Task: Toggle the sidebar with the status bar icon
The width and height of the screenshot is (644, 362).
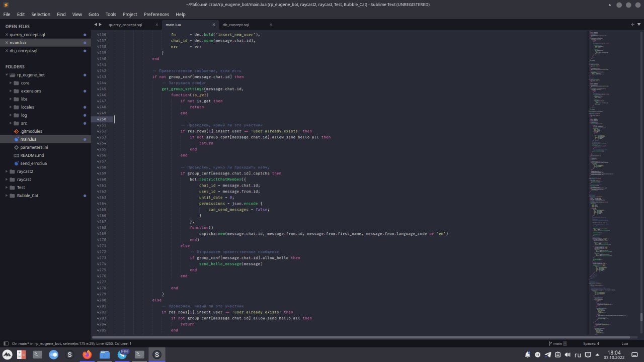Action: click(x=6, y=343)
